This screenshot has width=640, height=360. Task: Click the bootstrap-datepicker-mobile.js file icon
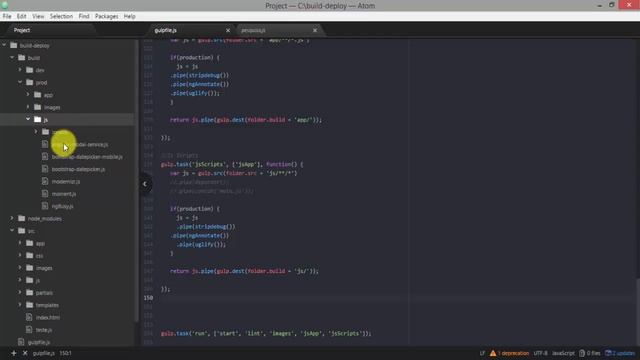pyautogui.click(x=45, y=156)
